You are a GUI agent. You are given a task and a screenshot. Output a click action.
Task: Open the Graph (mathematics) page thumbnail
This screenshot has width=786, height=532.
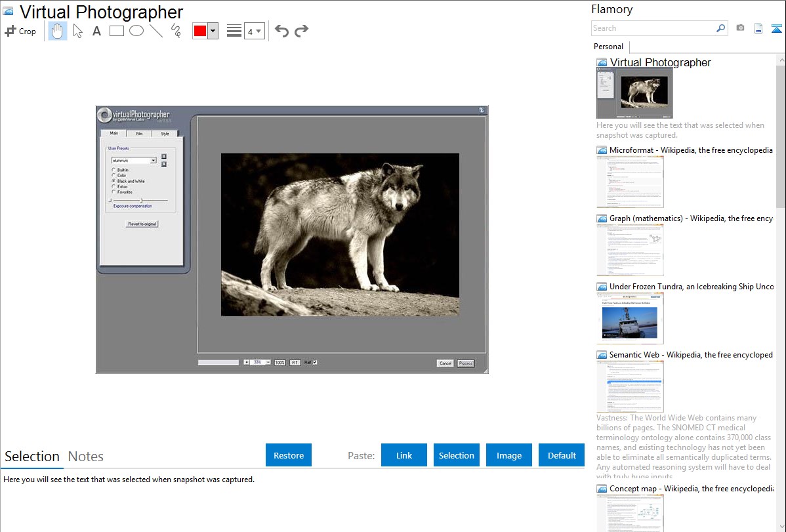(x=630, y=250)
